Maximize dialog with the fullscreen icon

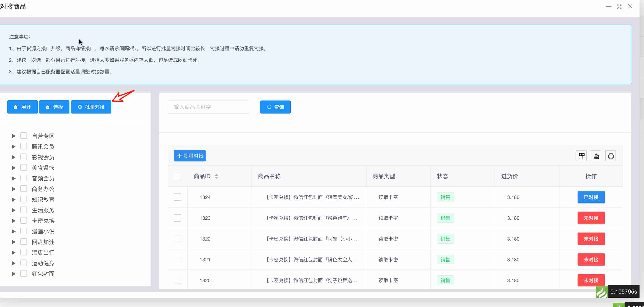tap(619, 7)
